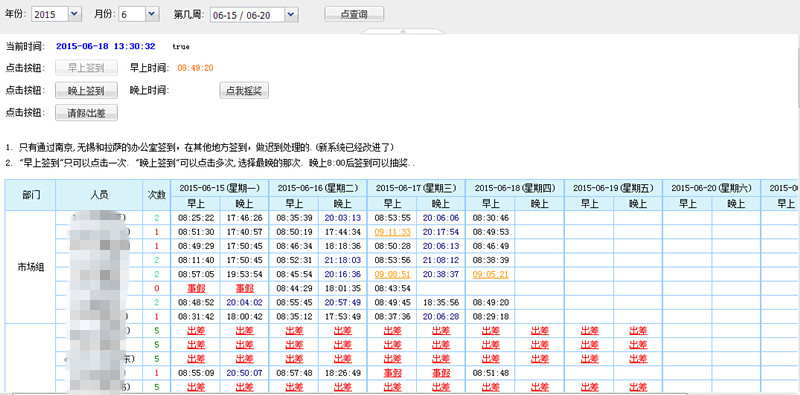Open the 年份 year dropdown showing 2015
The height and width of the screenshot is (395, 800).
click(57, 14)
